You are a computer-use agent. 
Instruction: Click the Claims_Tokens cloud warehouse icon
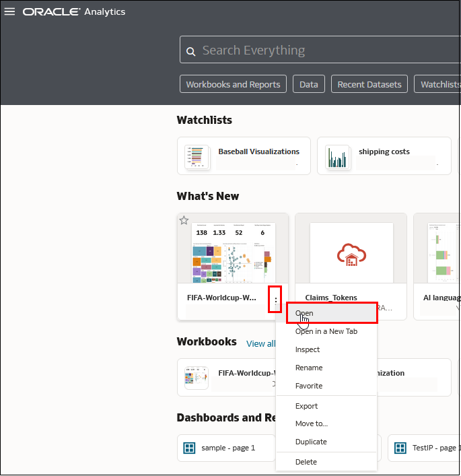pyautogui.click(x=351, y=254)
